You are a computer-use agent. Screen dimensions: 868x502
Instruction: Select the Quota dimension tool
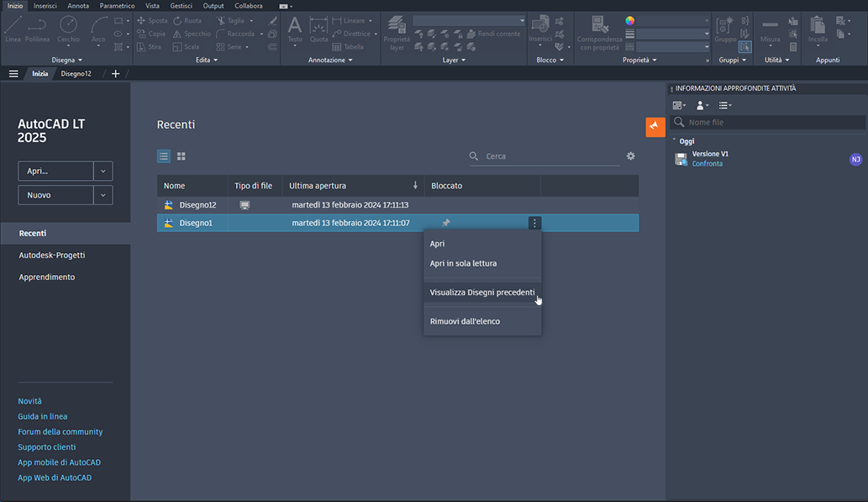click(318, 29)
